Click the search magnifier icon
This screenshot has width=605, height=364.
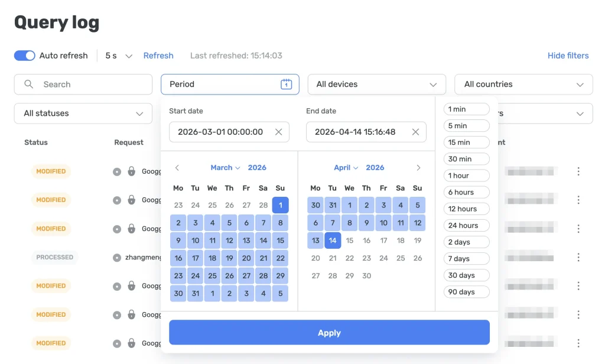tap(28, 84)
